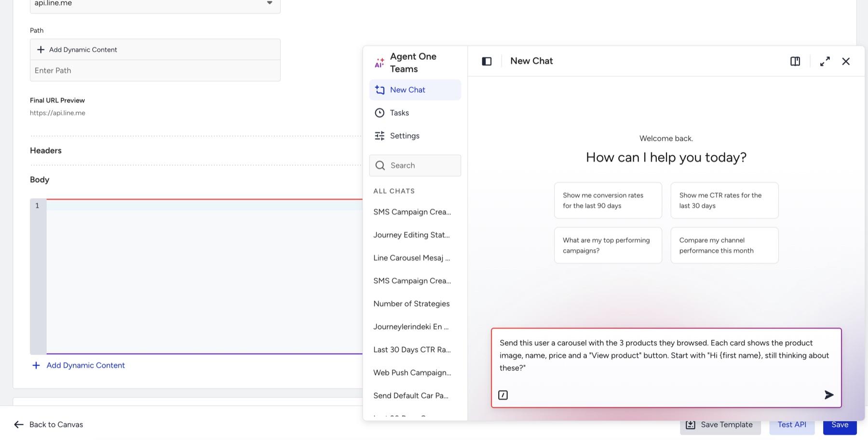Open Settings in the Agent One sidebar
This screenshot has height=440, width=868.
pos(415,136)
